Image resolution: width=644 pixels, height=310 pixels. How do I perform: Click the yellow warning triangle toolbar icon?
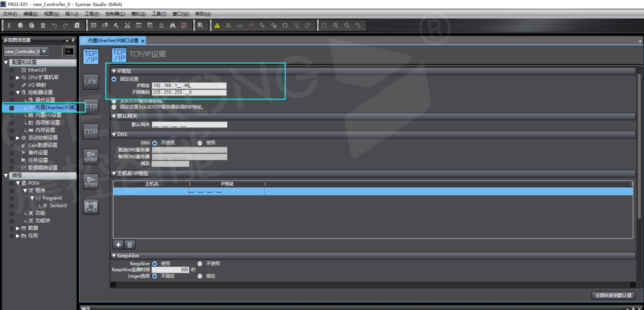217,25
